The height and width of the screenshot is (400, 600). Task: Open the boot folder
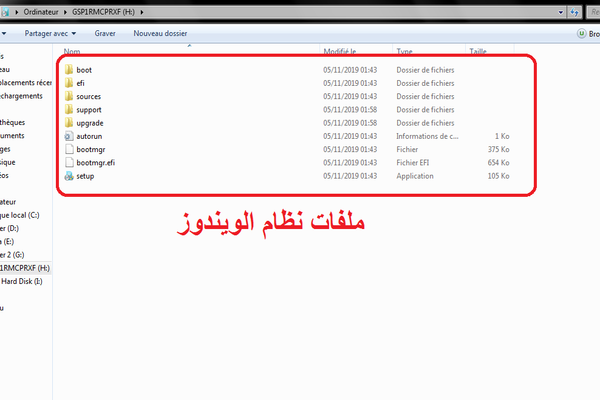click(x=84, y=70)
